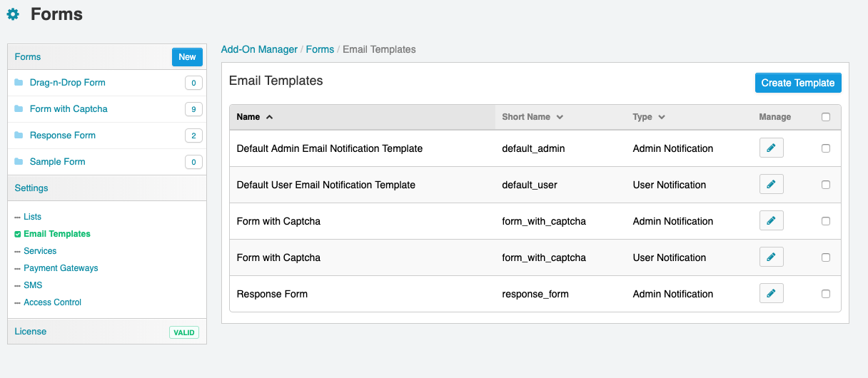Select the Response Form row checkbox
868x378 pixels.
[x=826, y=294]
